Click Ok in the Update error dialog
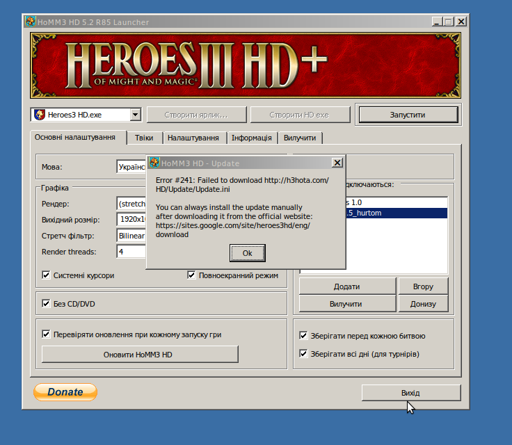 tap(247, 253)
